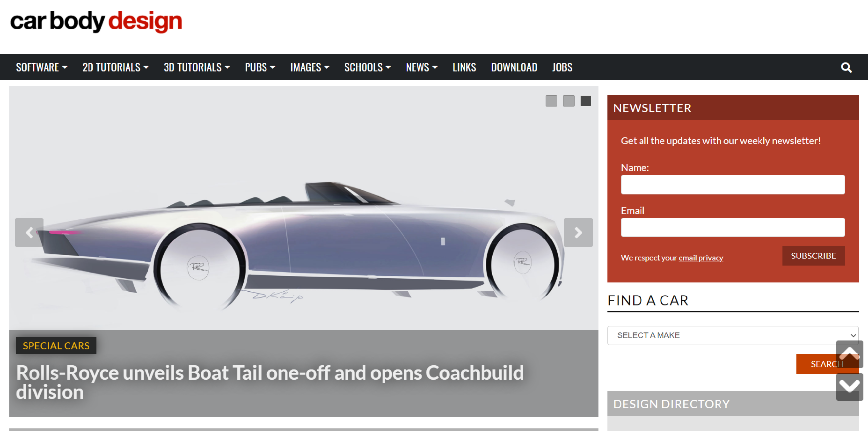
Task: Open the Jobs page
Action: [562, 67]
